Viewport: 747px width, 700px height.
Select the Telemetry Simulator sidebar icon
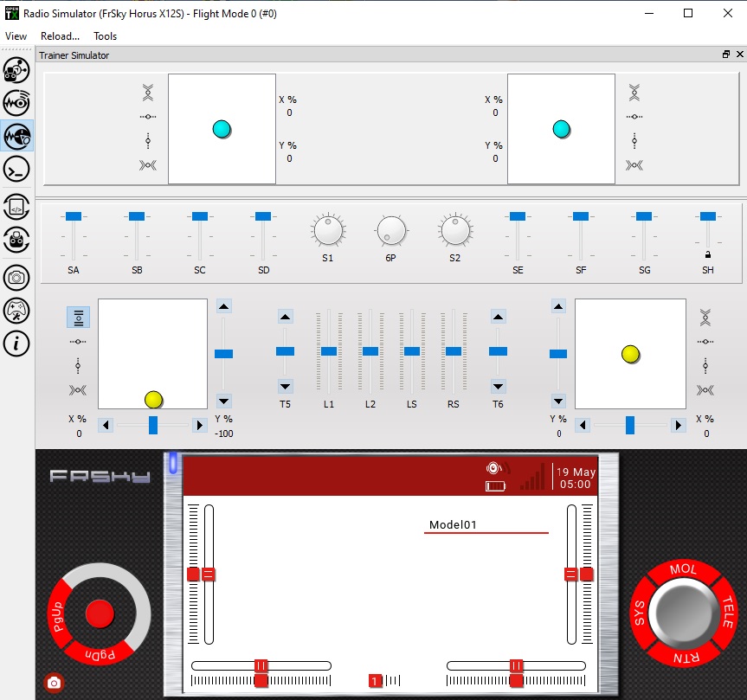coord(17,102)
